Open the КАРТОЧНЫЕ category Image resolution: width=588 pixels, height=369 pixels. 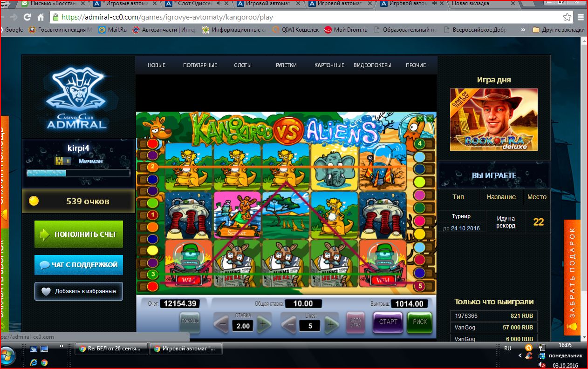tap(329, 65)
